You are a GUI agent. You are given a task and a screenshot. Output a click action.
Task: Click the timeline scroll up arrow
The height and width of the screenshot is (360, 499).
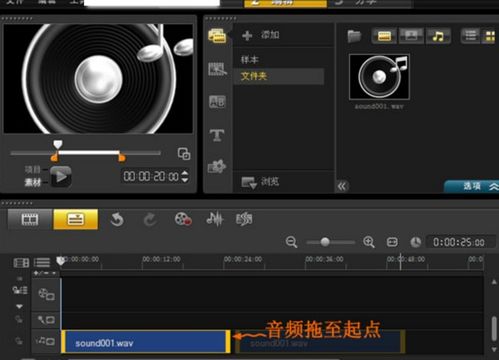tap(494, 282)
